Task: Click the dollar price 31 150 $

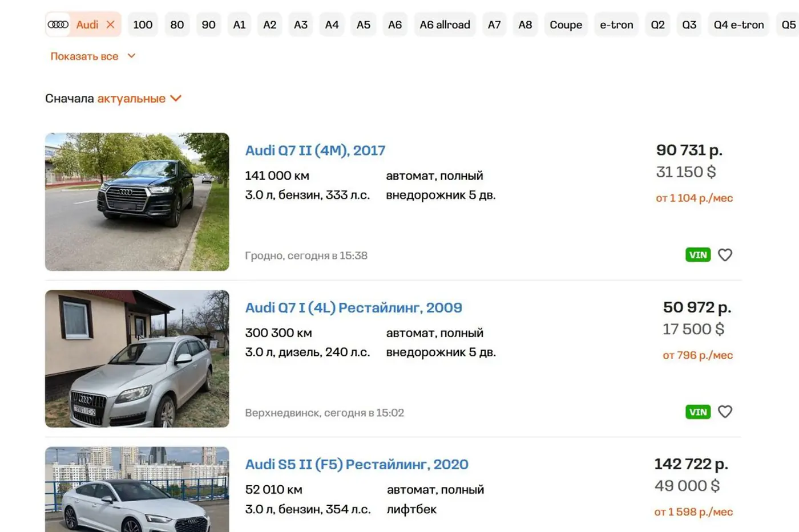Action: (x=686, y=172)
